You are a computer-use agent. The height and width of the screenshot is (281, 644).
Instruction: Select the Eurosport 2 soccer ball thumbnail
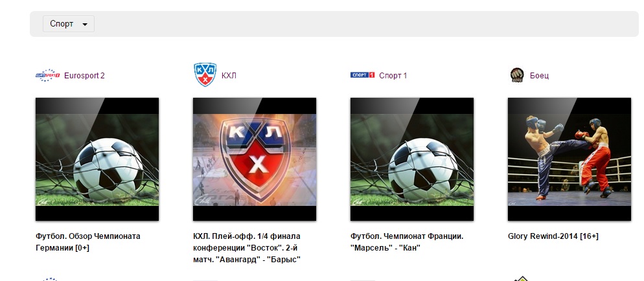coord(97,159)
